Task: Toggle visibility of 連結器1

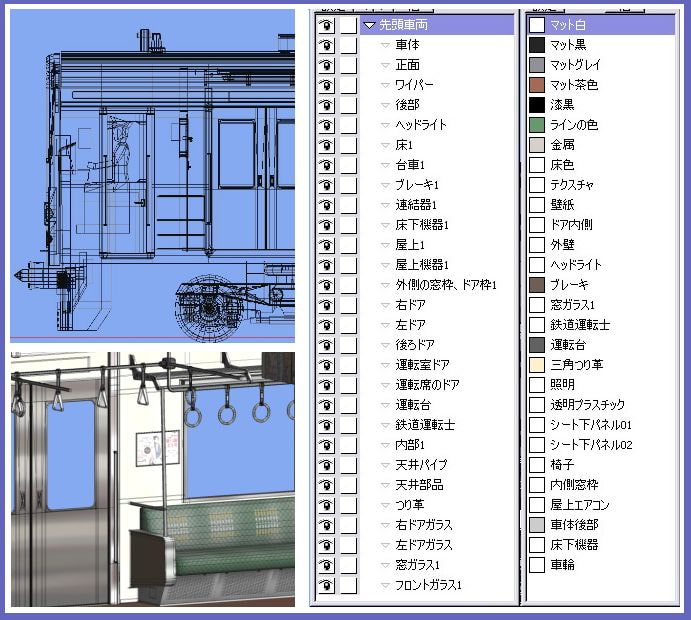Action: click(x=326, y=205)
